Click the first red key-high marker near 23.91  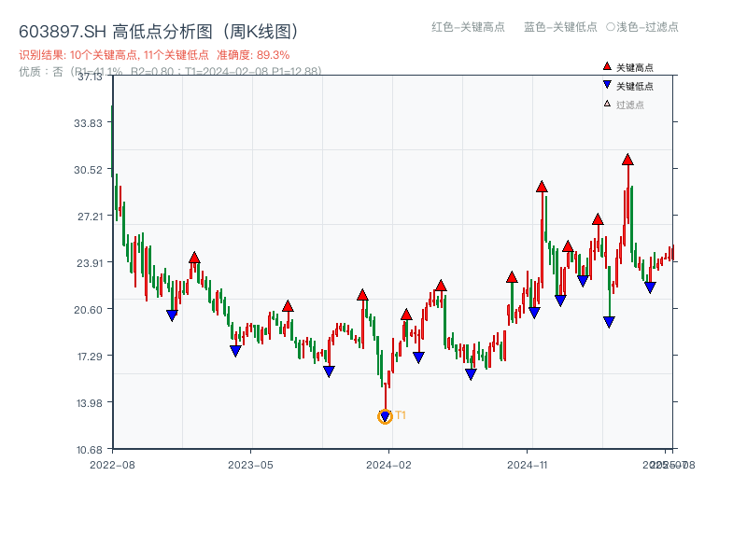tap(194, 258)
